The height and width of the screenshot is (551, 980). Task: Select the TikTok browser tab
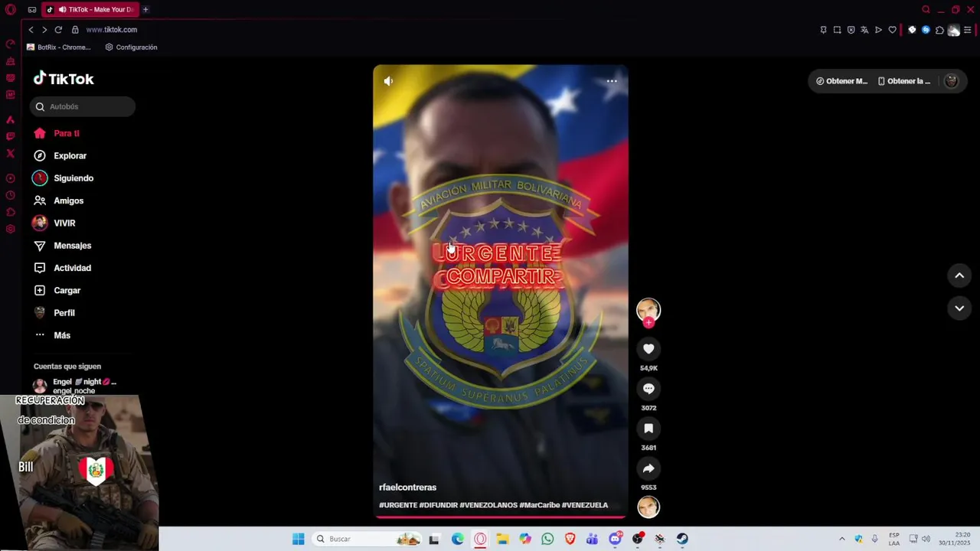[90, 10]
